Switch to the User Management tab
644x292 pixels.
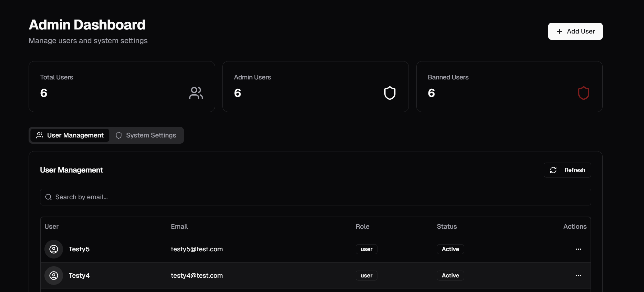point(70,135)
